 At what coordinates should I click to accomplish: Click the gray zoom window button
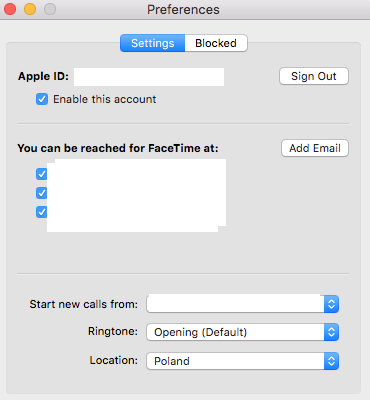coord(50,9)
